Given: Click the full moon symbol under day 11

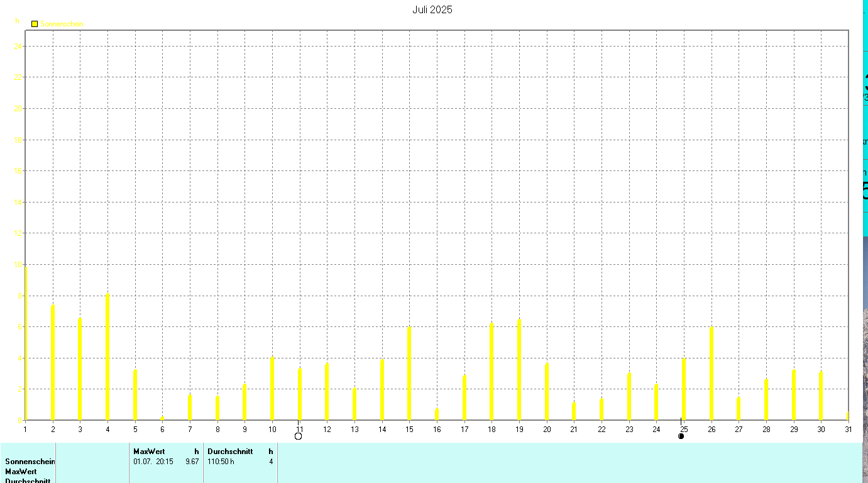Looking at the screenshot, I should [299, 436].
